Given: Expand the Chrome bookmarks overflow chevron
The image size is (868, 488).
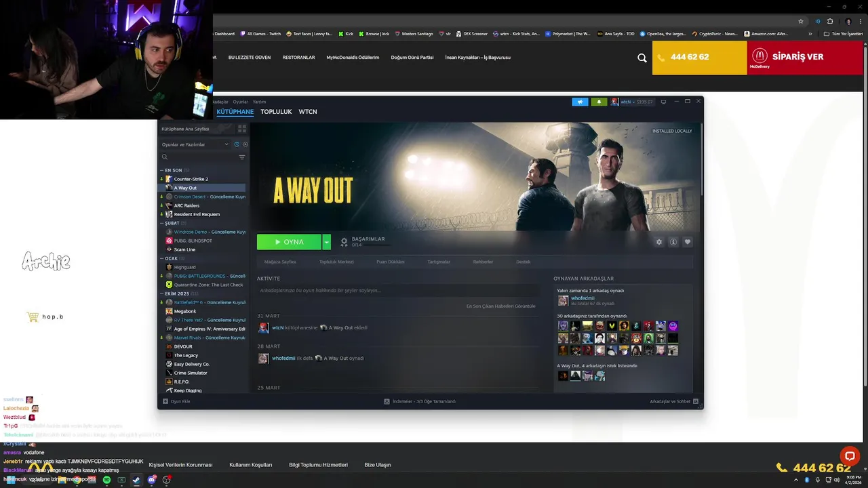Looking at the screenshot, I should (x=810, y=33).
